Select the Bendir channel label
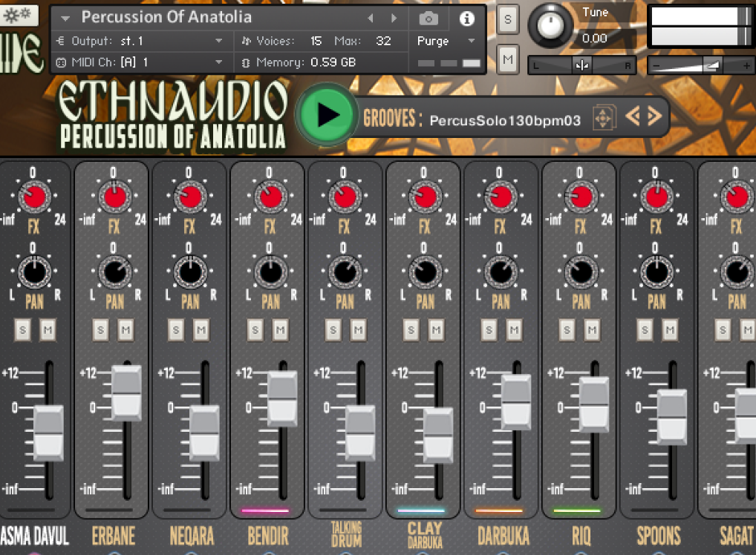The image size is (756, 555). 268,536
